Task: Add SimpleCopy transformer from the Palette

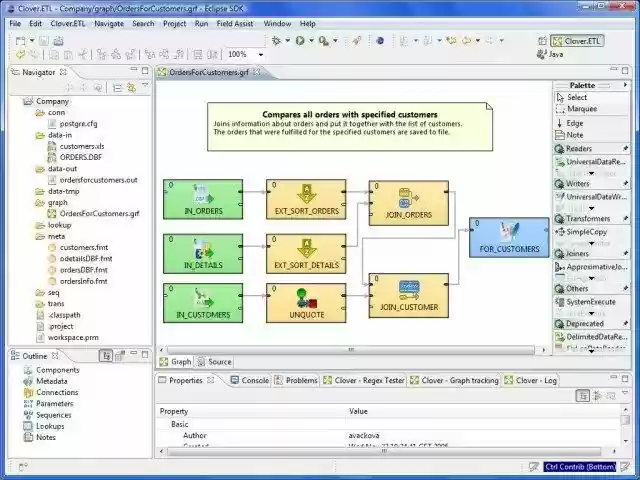Action: click(x=588, y=231)
